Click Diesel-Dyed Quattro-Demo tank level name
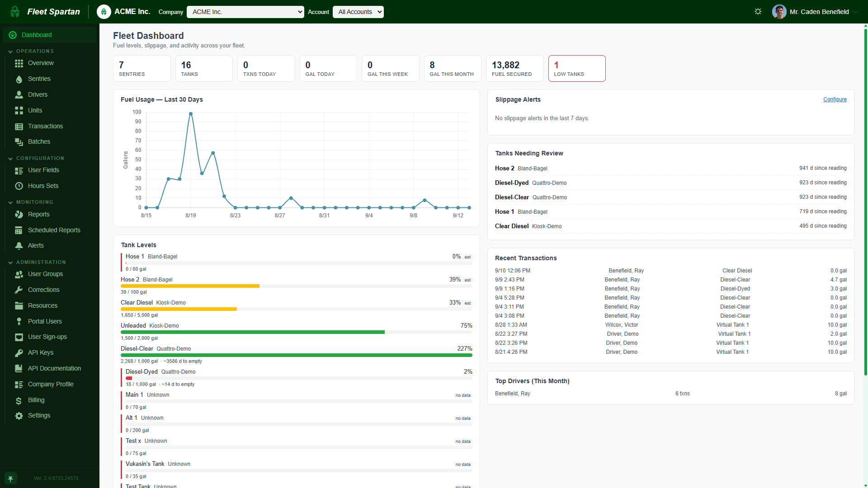The height and width of the screenshot is (488, 868). 160,372
